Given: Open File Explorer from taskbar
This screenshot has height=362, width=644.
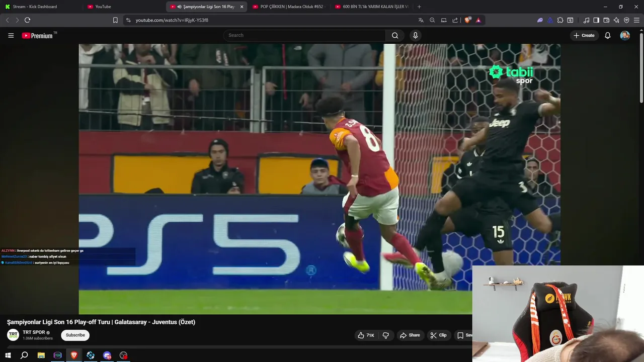Looking at the screenshot, I should pyautogui.click(x=41, y=355).
